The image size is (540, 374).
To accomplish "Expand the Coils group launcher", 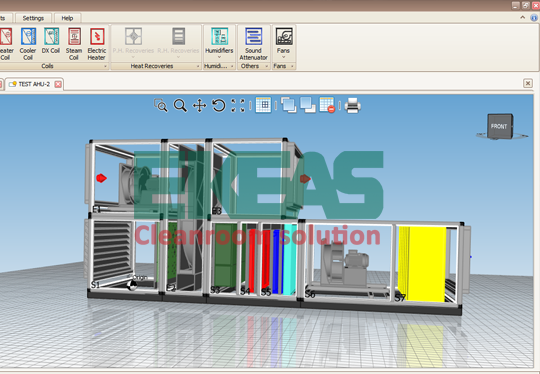I will (105, 66).
